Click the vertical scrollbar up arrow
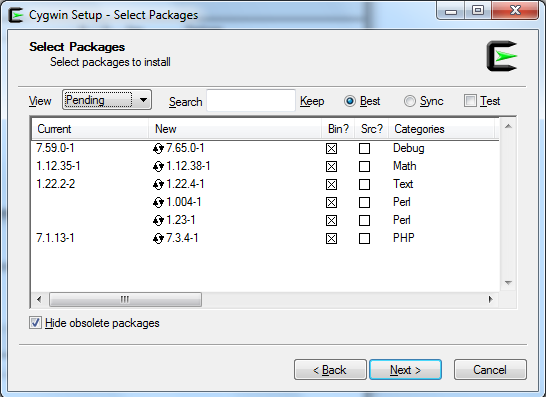This screenshot has width=546, height=397. coord(508,126)
